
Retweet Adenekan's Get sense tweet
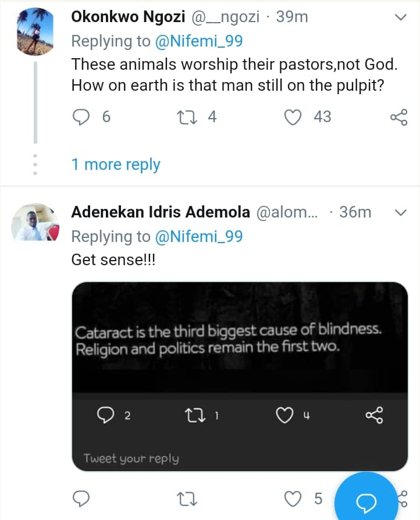tap(188, 498)
